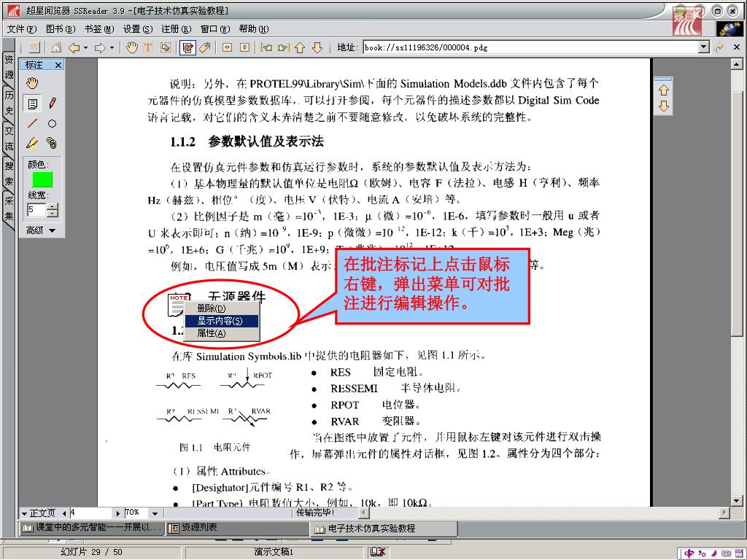Choose 属性(A) in context menu
The height and width of the screenshot is (560, 747).
click(221, 333)
